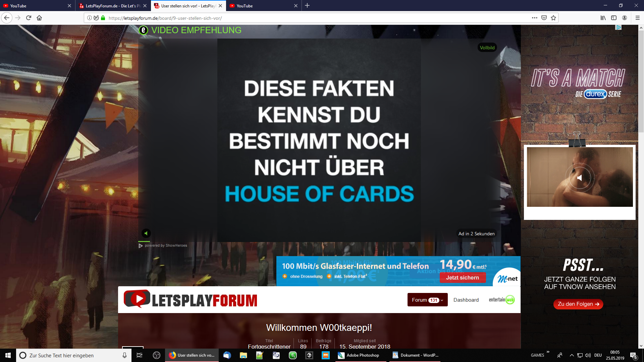The height and width of the screenshot is (362, 644).
Task: Open the volume control in system tray
Action: [x=588, y=355]
